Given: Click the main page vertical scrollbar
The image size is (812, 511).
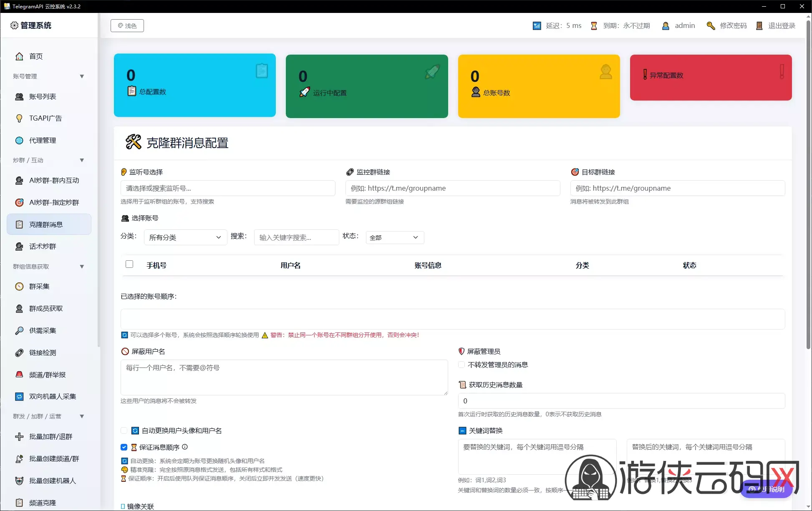Looking at the screenshot, I should [x=808, y=184].
